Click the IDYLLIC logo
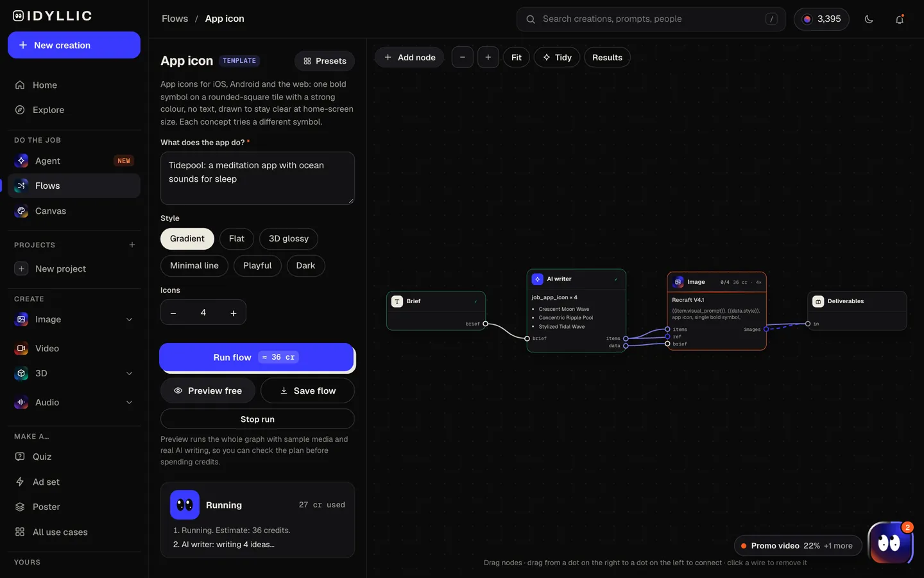This screenshot has height=578, width=924. click(x=53, y=16)
